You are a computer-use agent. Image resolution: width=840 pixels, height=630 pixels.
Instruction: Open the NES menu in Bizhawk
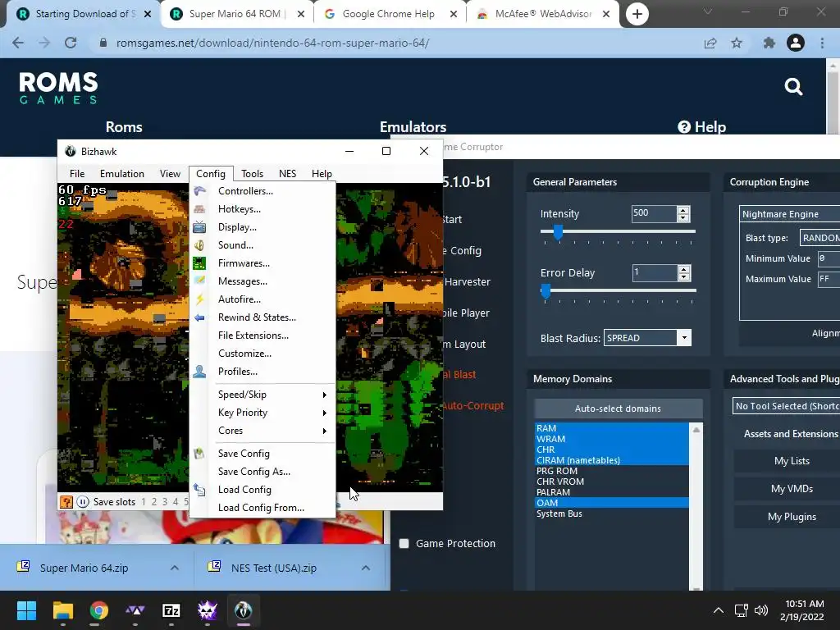coord(288,174)
